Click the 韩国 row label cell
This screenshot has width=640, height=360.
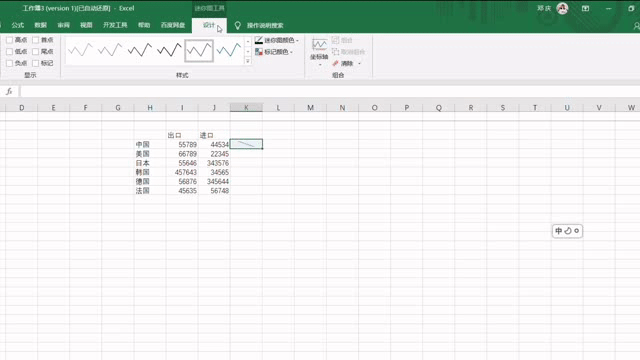[150, 172]
